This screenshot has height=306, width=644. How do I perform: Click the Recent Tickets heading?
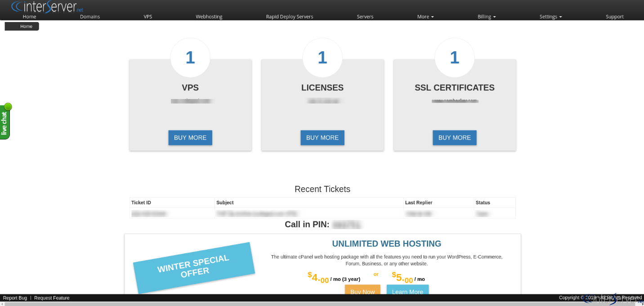(x=322, y=189)
